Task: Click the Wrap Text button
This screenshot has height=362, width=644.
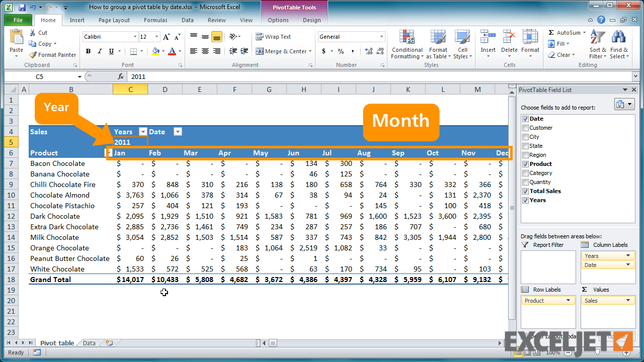Action: point(273,37)
